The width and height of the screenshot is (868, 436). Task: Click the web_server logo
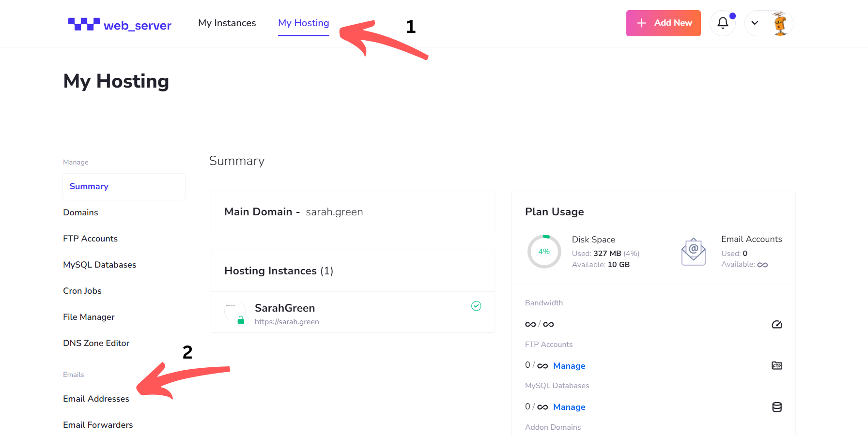tap(120, 25)
